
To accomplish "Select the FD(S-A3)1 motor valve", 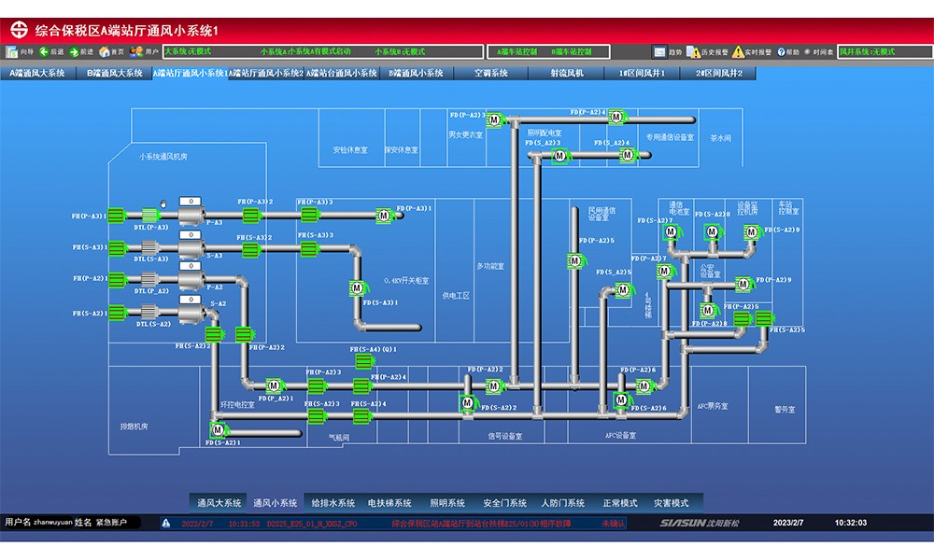I will pyautogui.click(x=356, y=288).
